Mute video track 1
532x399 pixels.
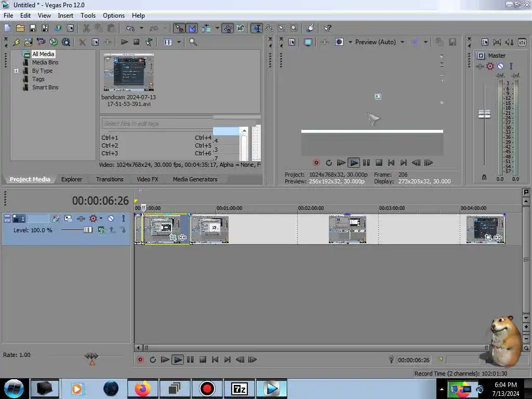click(111, 219)
